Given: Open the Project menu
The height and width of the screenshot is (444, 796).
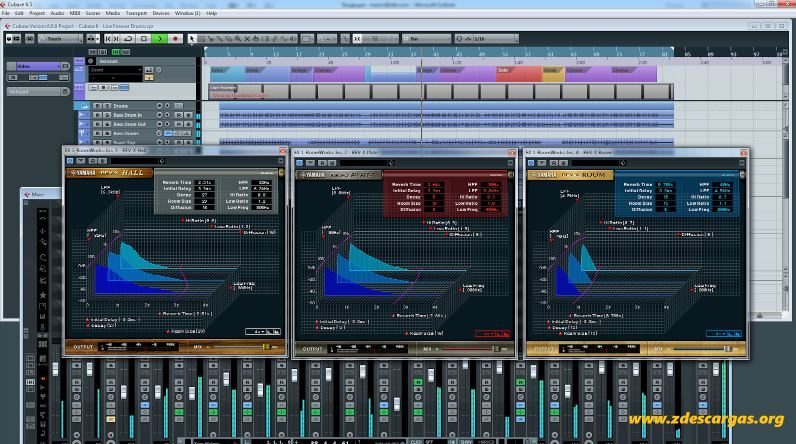Looking at the screenshot, I should 37,13.
